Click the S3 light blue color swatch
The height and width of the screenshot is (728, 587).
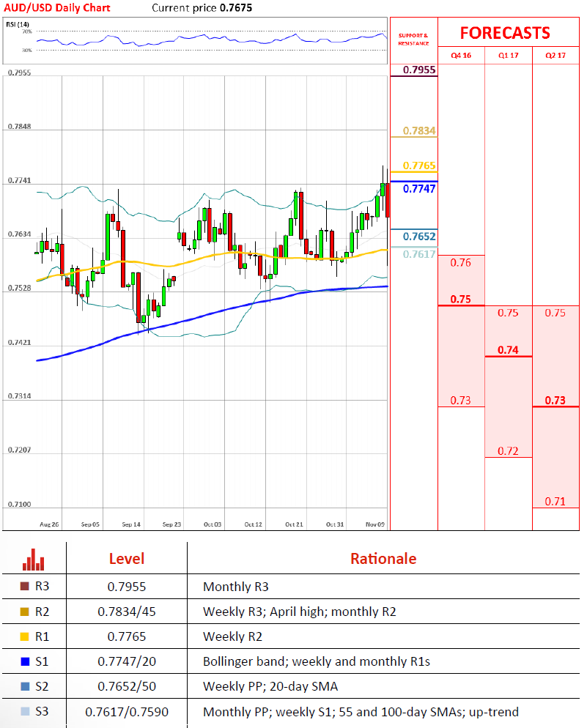25,711
